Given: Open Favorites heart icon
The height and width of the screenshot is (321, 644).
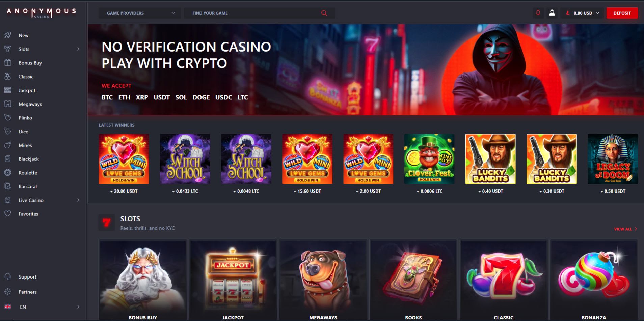Looking at the screenshot, I should (8, 214).
